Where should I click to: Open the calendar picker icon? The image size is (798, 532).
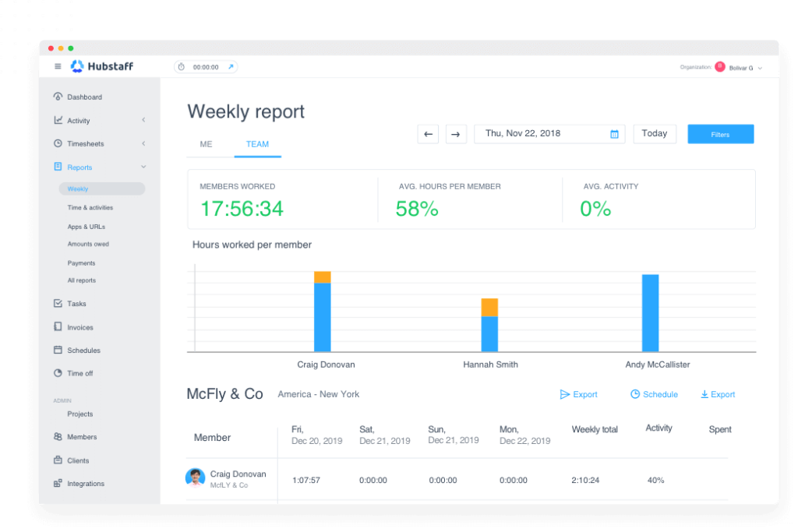[x=614, y=134]
